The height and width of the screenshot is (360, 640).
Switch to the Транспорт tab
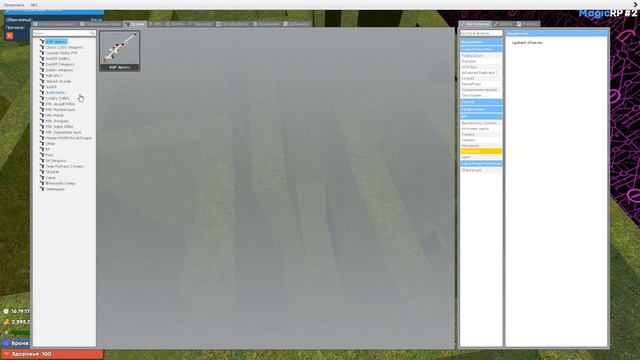click(200, 24)
